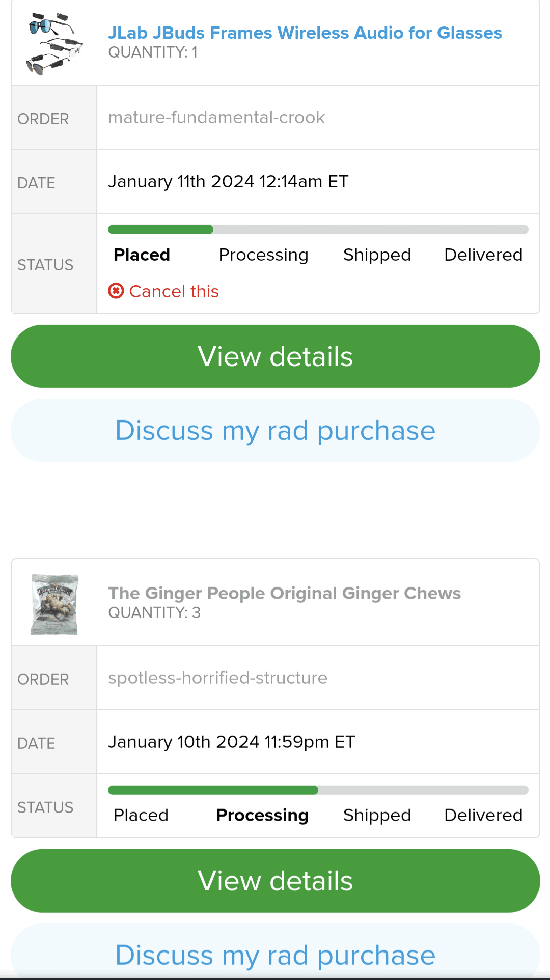
Task: View details for Ginger Chews order
Action: [275, 881]
